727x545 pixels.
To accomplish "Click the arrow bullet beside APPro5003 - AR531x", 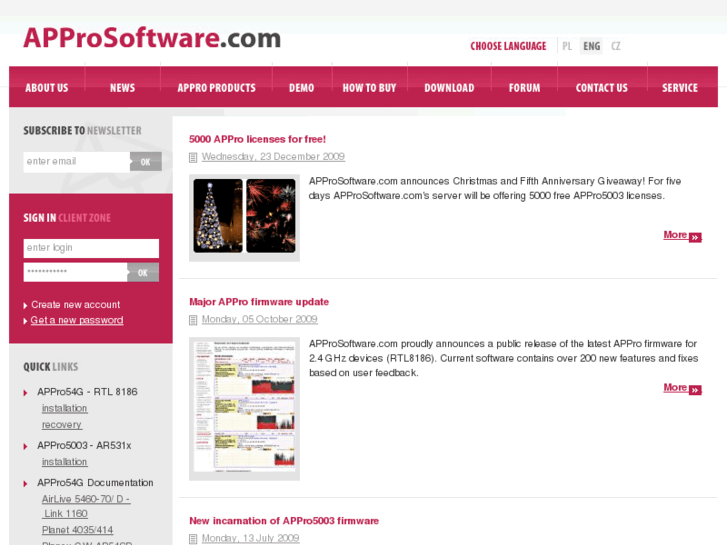I will (x=26, y=447).
